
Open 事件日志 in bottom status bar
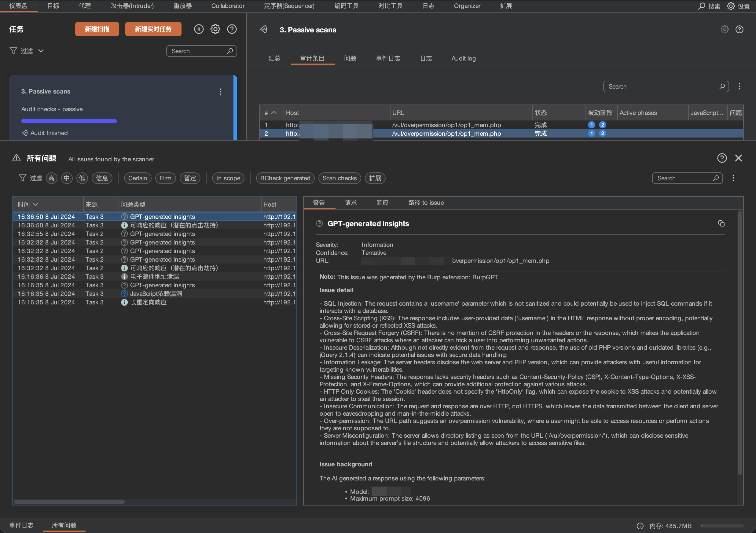(21, 525)
